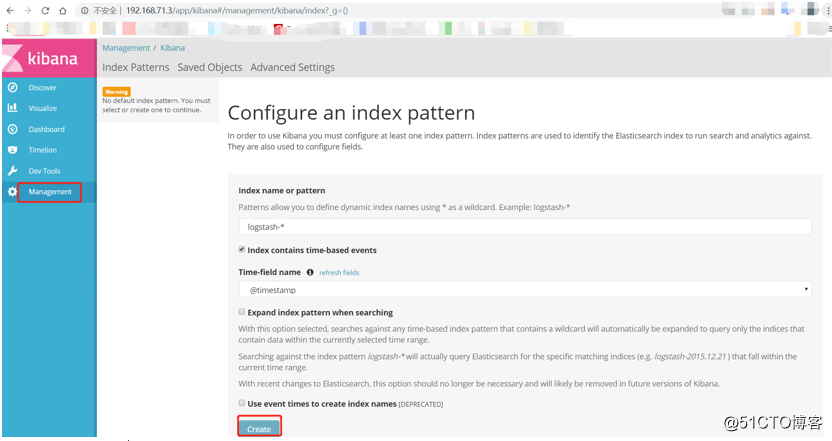832x441 pixels.
Task: Open the @timestamp time-field dropdown
Action: click(x=525, y=290)
